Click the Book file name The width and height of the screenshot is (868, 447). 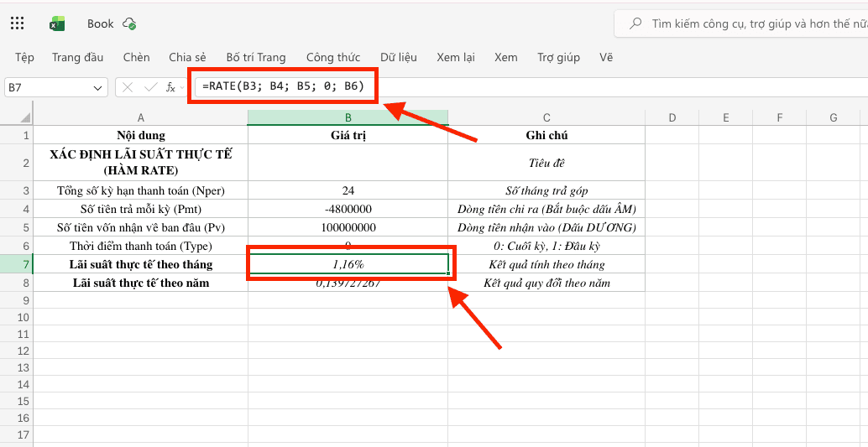100,23
